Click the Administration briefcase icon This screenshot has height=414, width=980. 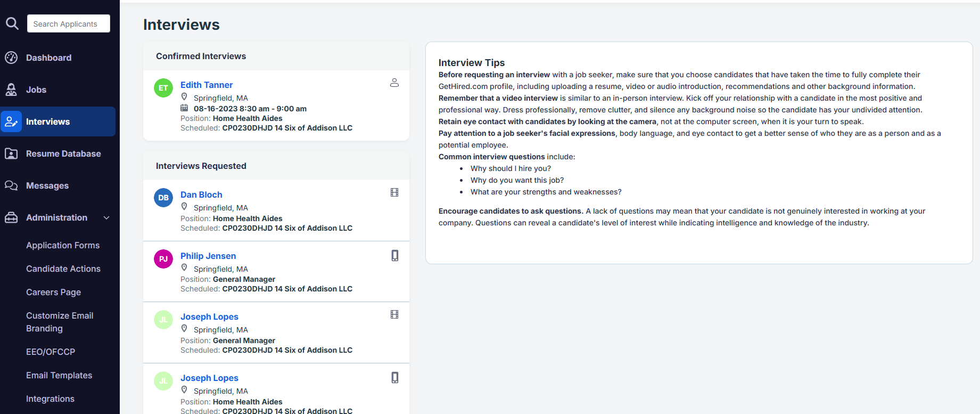11,217
